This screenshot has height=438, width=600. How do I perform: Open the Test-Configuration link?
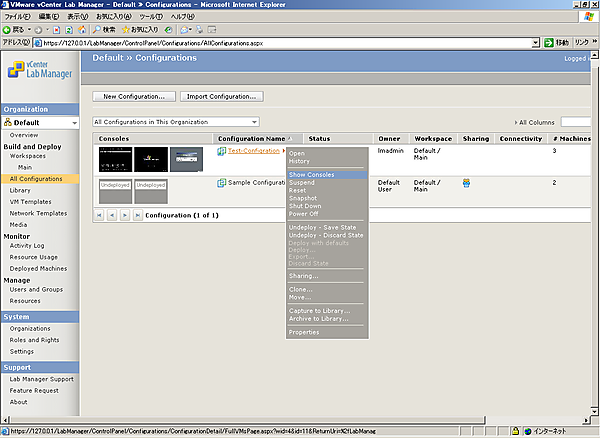(254, 151)
